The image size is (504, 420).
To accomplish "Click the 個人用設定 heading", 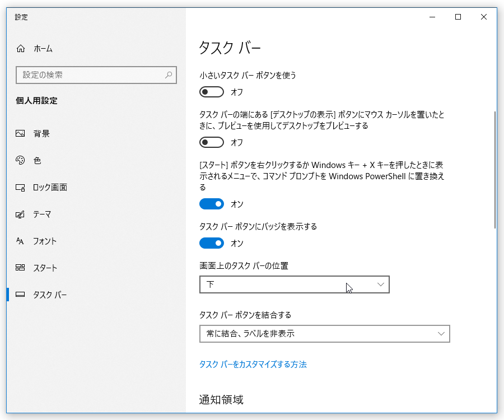I will [36, 101].
